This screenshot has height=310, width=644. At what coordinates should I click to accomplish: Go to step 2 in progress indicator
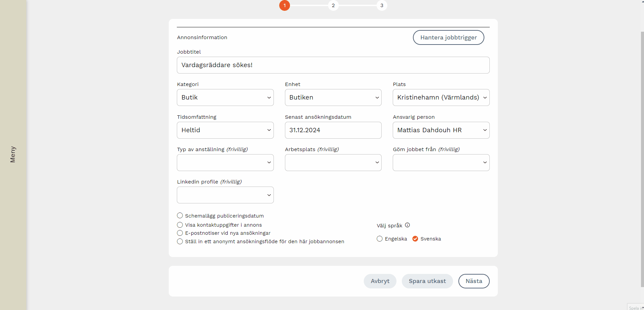pyautogui.click(x=333, y=5)
